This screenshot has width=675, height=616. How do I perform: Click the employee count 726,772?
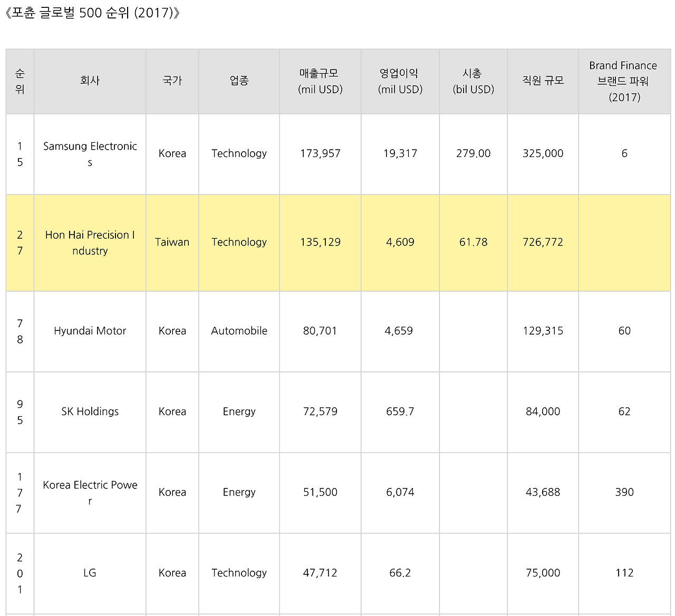point(543,242)
